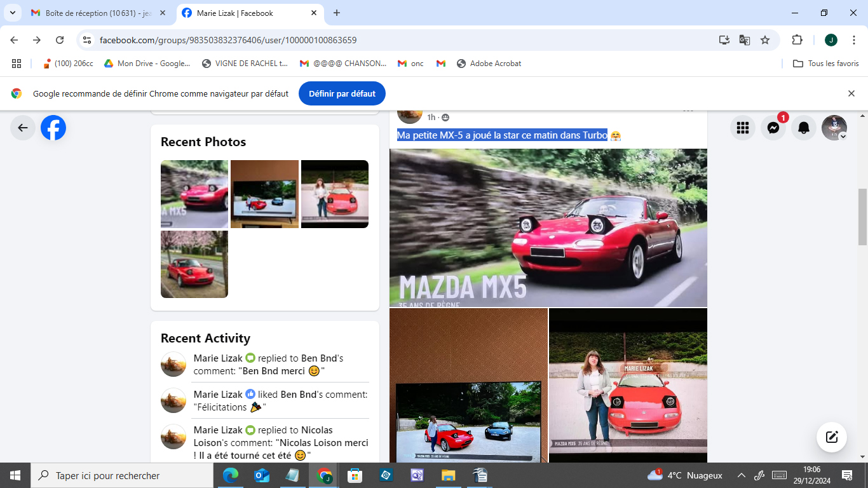Show hidden system tray icons

[741, 475]
